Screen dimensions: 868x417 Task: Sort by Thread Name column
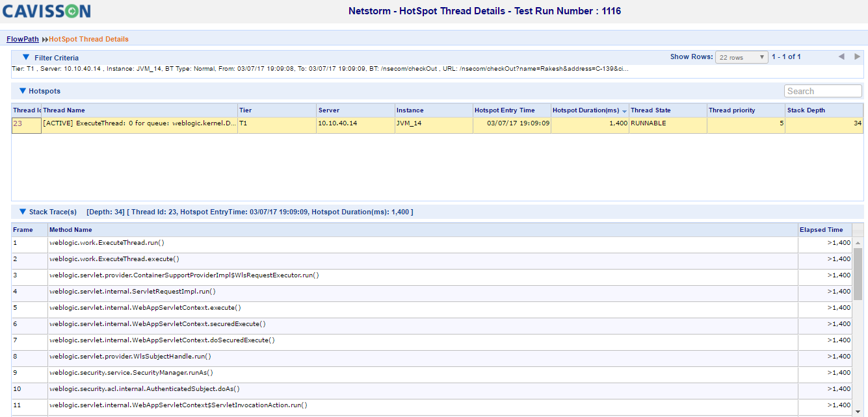tap(139, 110)
